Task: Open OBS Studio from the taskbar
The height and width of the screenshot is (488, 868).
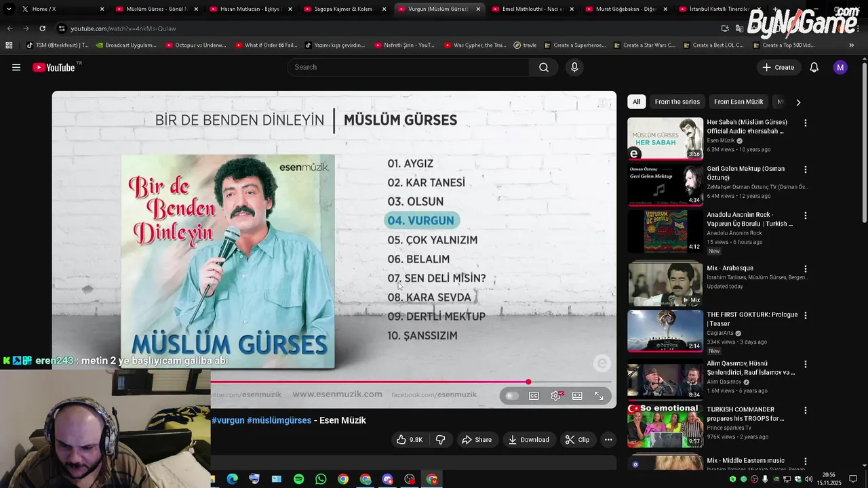Action: pos(410,479)
